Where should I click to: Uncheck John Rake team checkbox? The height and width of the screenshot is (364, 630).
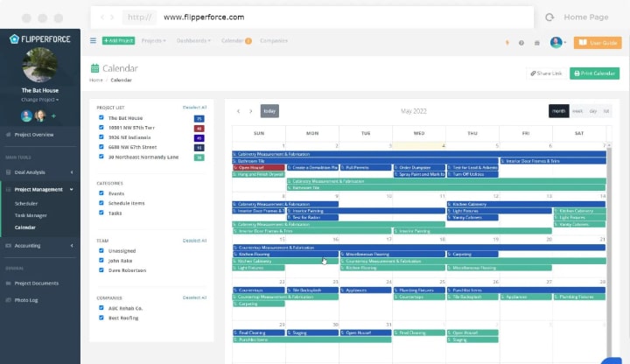pos(101,261)
